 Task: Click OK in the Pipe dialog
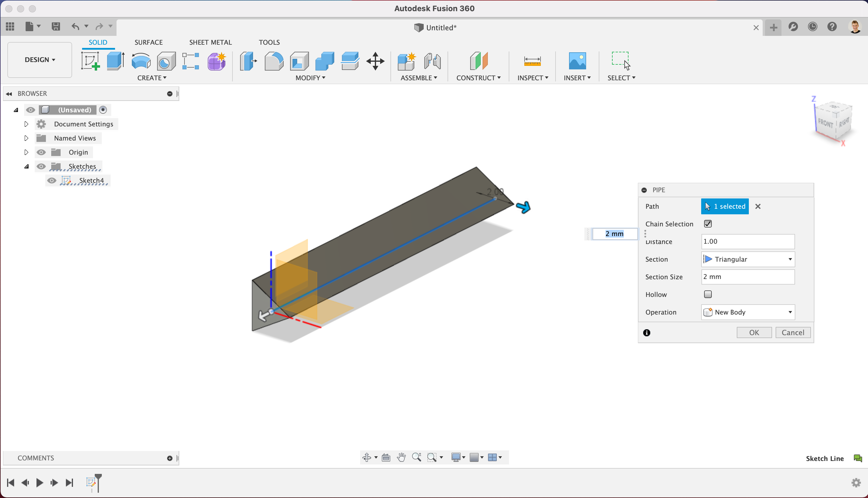tap(754, 332)
